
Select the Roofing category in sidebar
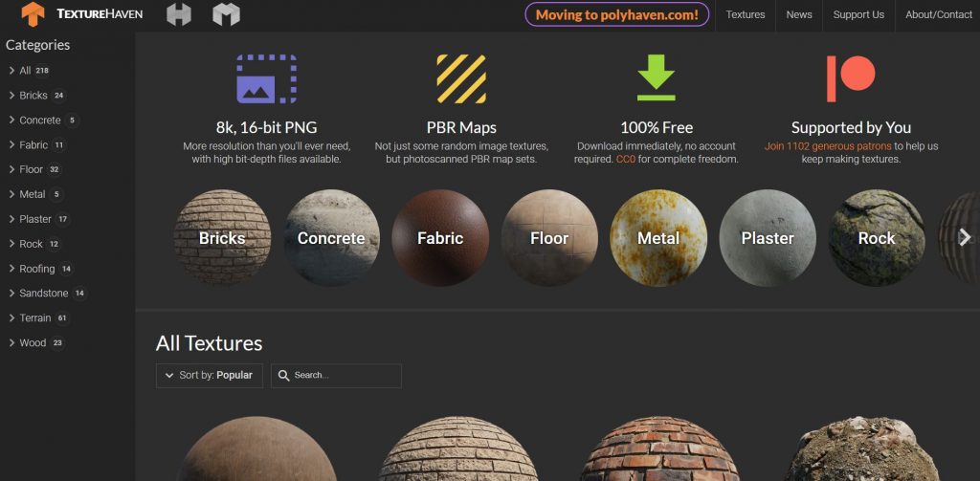[40, 269]
